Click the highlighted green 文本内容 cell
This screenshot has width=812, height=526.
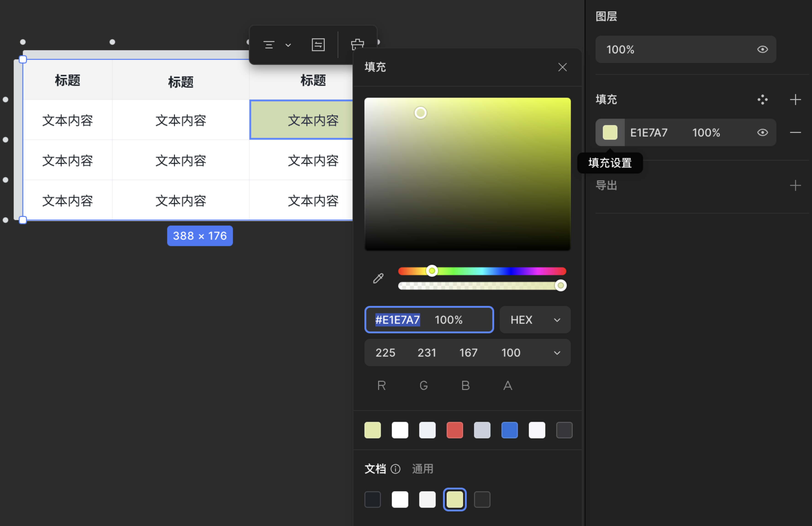click(x=302, y=120)
